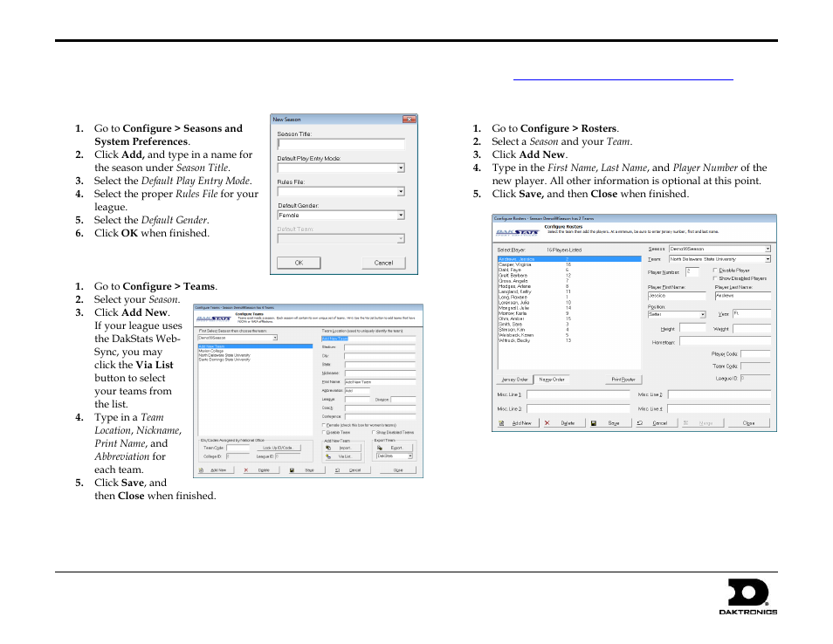The height and width of the screenshot is (644, 833).
Task: Click Save in the Configure Teams dialog
Action: point(306,470)
